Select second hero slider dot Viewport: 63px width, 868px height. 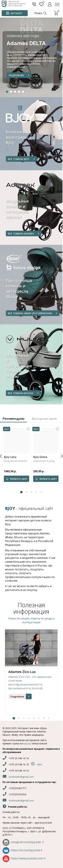point(11,92)
